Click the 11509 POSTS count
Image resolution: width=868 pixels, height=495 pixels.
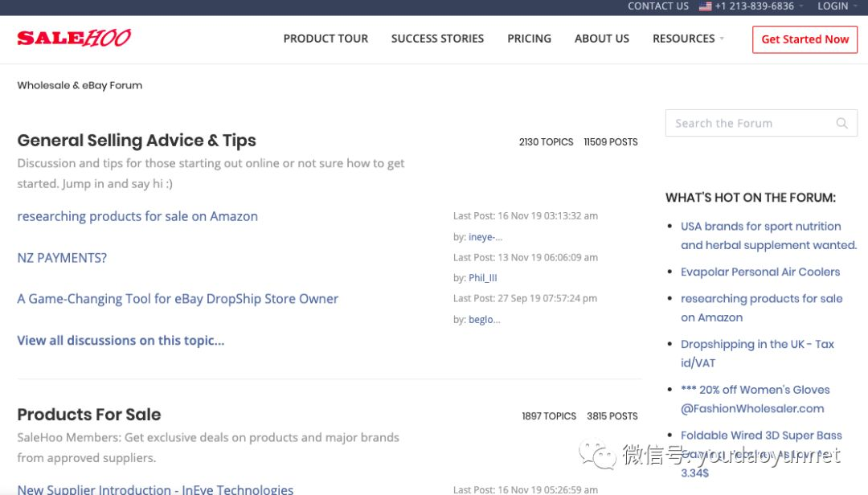click(x=611, y=141)
